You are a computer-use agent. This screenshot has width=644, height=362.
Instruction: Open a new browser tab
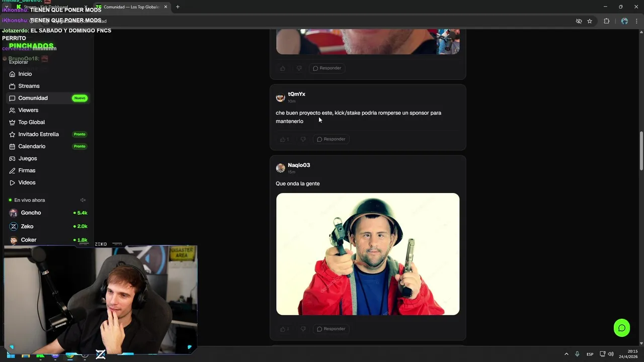[178, 7]
